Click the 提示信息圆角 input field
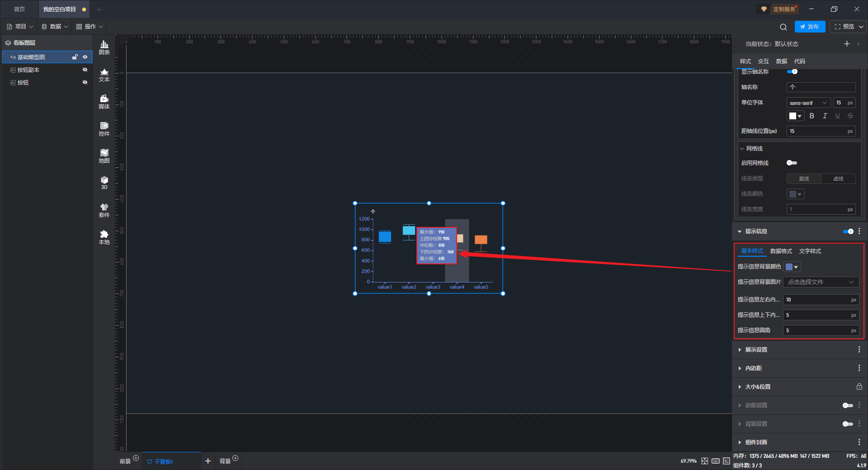The width and height of the screenshot is (868, 470). coord(821,330)
